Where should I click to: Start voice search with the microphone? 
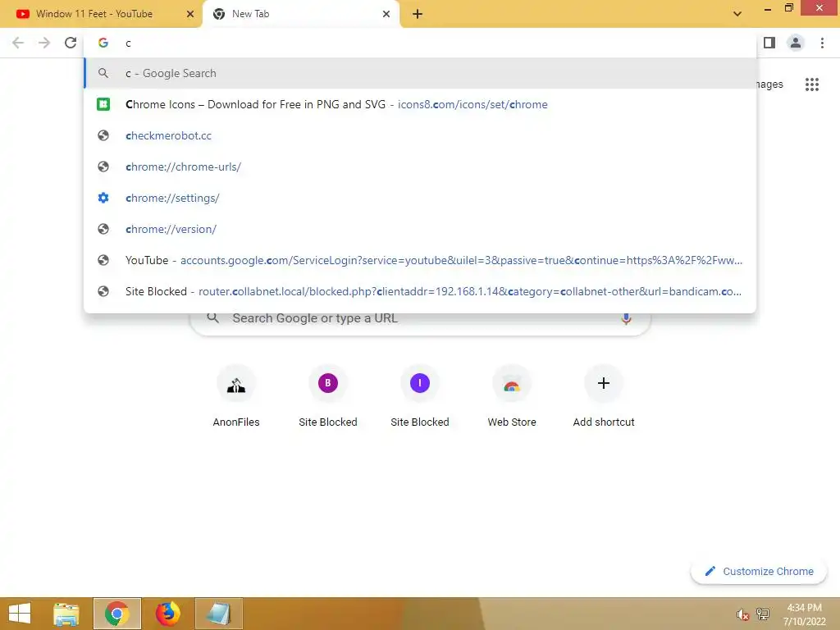pos(626,319)
